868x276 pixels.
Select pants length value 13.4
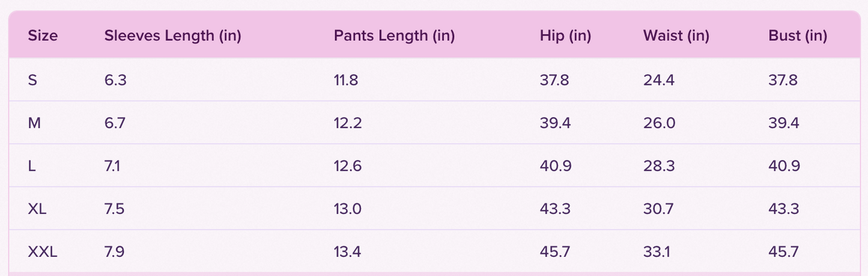click(x=348, y=252)
